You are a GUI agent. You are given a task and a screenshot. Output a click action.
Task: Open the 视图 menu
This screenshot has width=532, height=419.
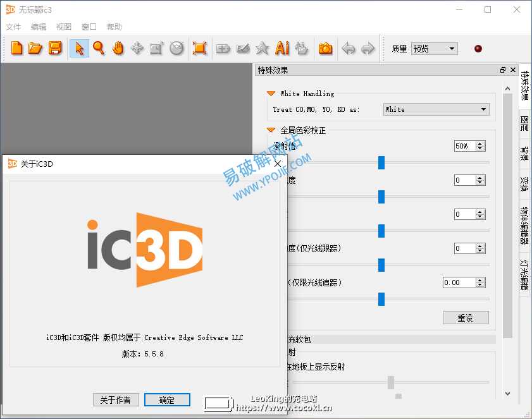pos(63,27)
